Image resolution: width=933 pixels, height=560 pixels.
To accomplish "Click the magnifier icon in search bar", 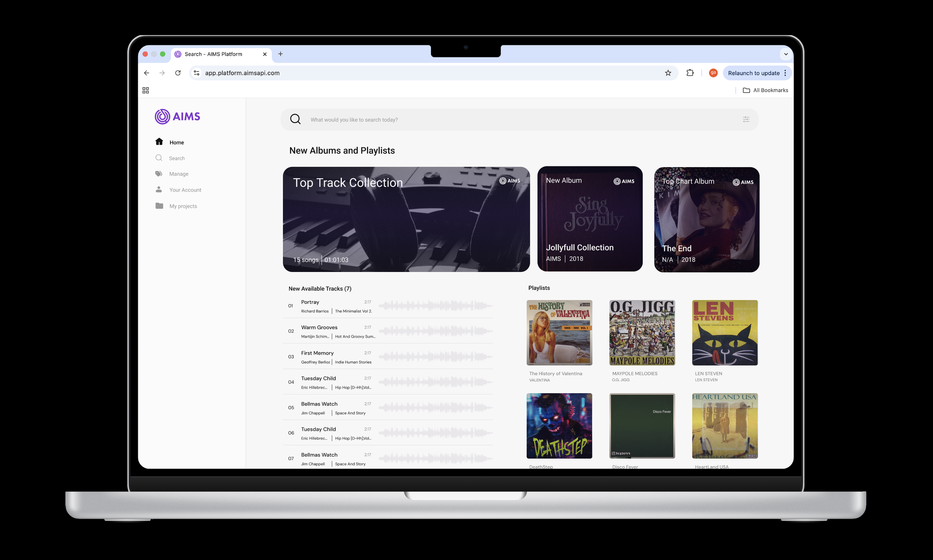I will 295,119.
